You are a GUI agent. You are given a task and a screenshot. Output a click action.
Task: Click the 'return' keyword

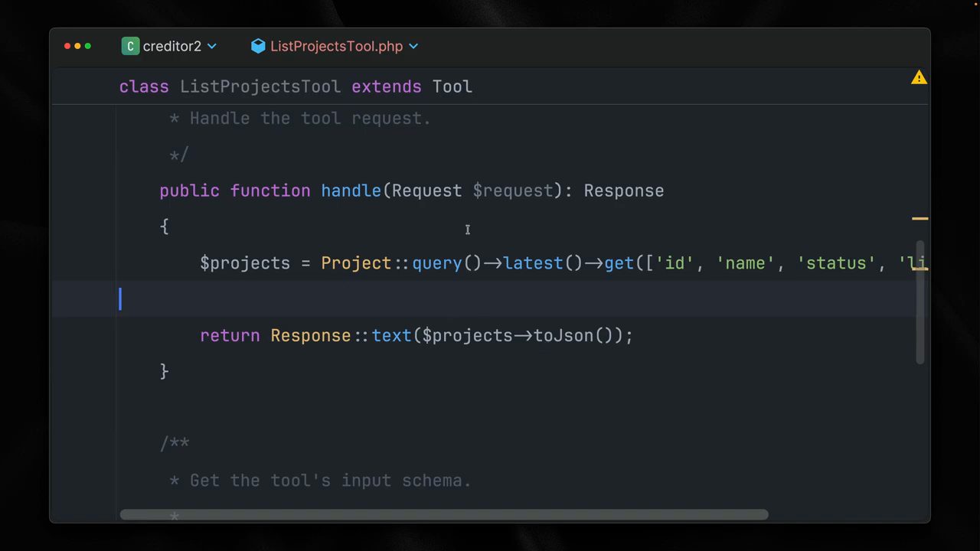[x=230, y=335]
